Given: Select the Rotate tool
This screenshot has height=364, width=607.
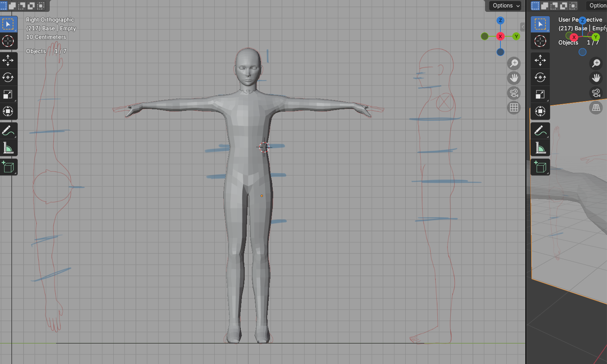Looking at the screenshot, I should tap(8, 77).
